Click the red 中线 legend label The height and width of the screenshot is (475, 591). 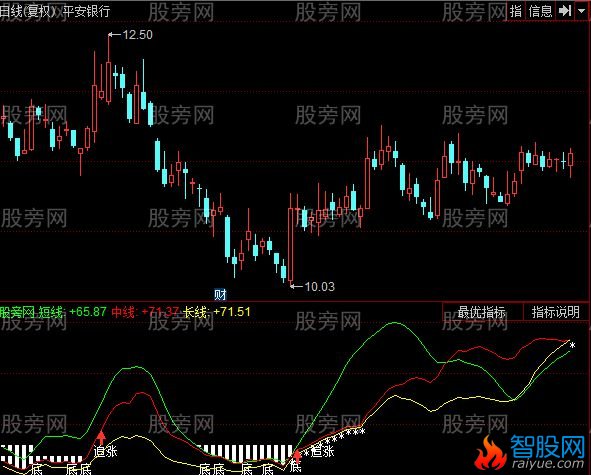[x=123, y=312]
